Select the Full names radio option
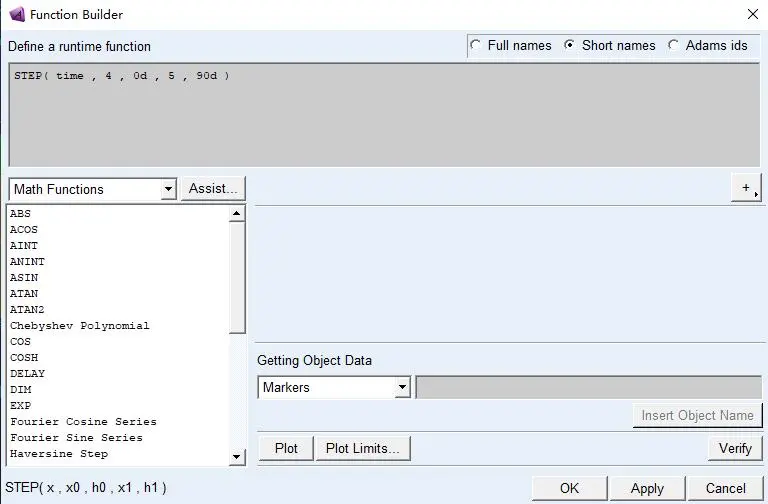The height and width of the screenshot is (504, 768). coord(476,45)
